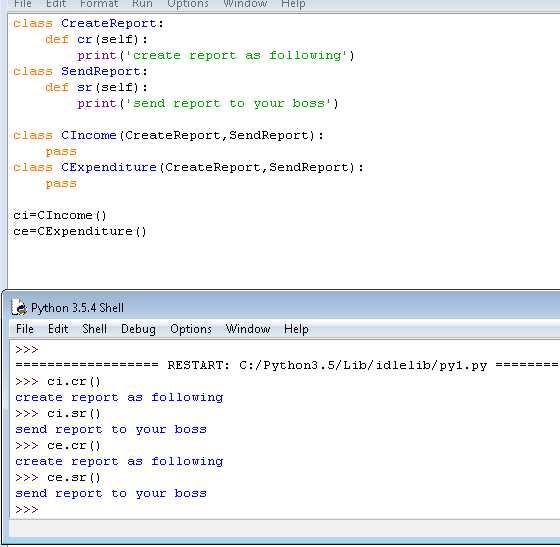
Task: Click the 'ce.cr()' command in shell
Action: [x=74, y=446]
